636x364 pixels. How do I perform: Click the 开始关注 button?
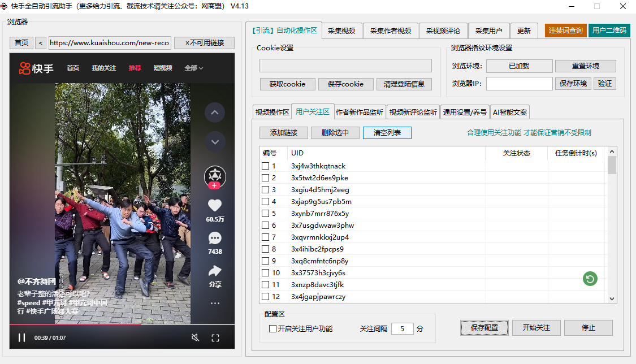[537, 328]
